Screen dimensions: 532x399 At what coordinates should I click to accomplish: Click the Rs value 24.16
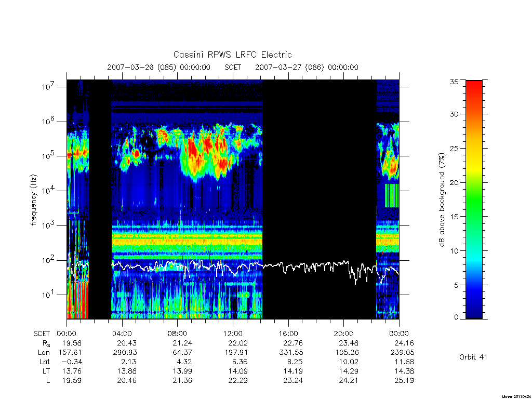pyautogui.click(x=404, y=343)
